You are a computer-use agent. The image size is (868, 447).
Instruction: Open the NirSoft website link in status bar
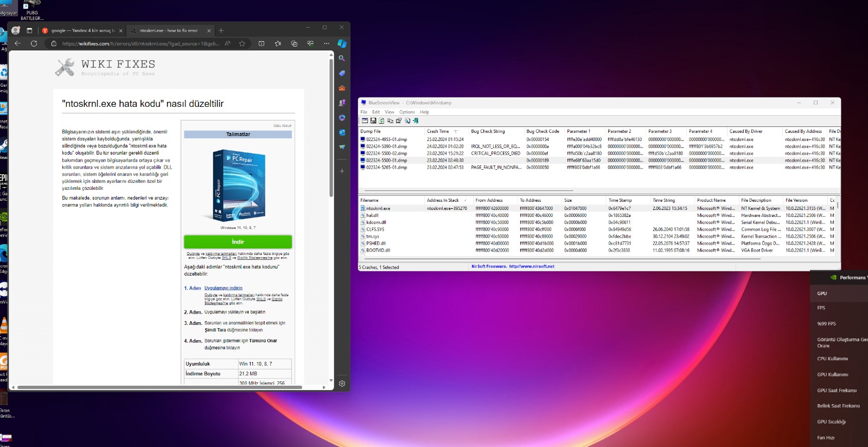531,266
